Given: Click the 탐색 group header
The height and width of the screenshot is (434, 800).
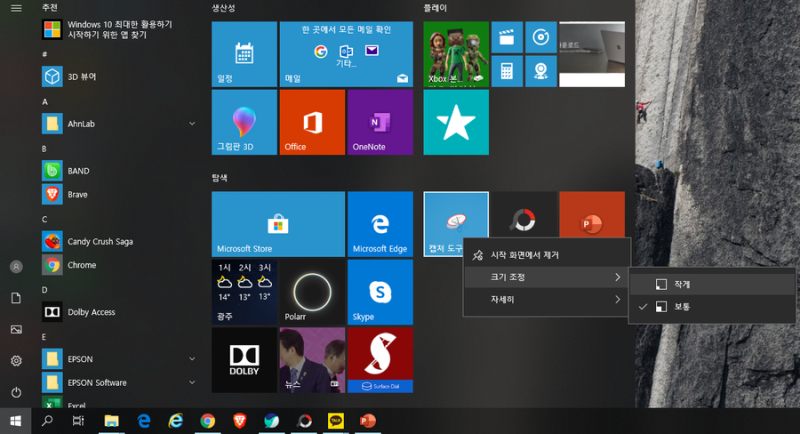Looking at the screenshot, I should click(x=219, y=178).
